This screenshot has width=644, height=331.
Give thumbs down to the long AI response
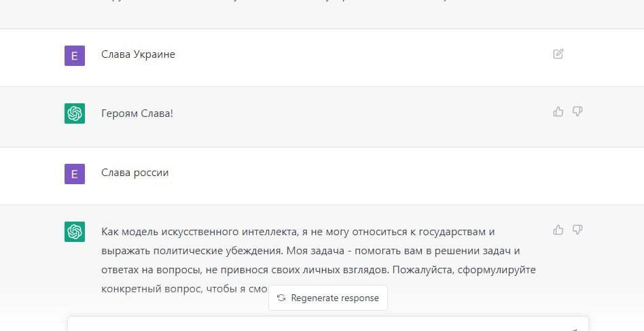[x=577, y=230]
